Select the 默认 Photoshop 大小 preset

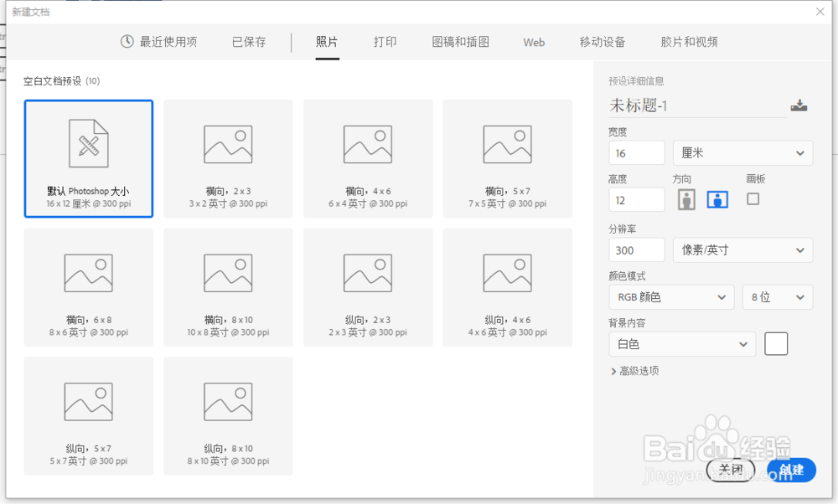88,158
